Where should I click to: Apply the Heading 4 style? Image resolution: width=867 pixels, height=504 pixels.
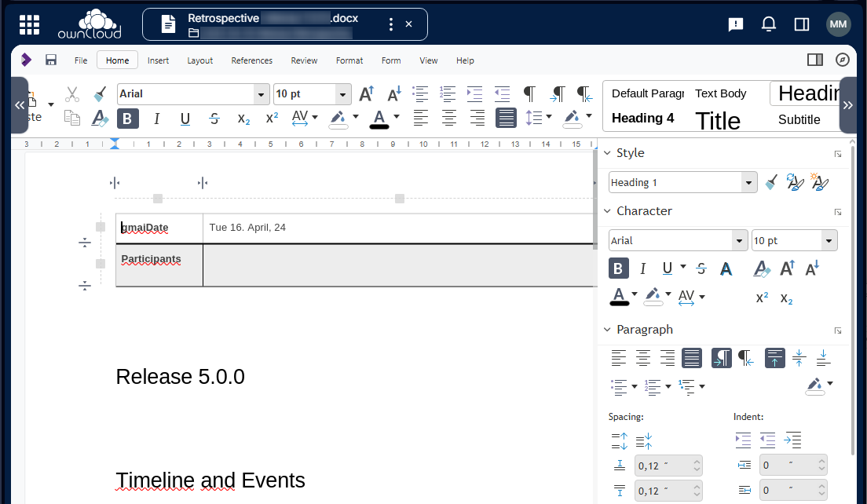pos(643,118)
